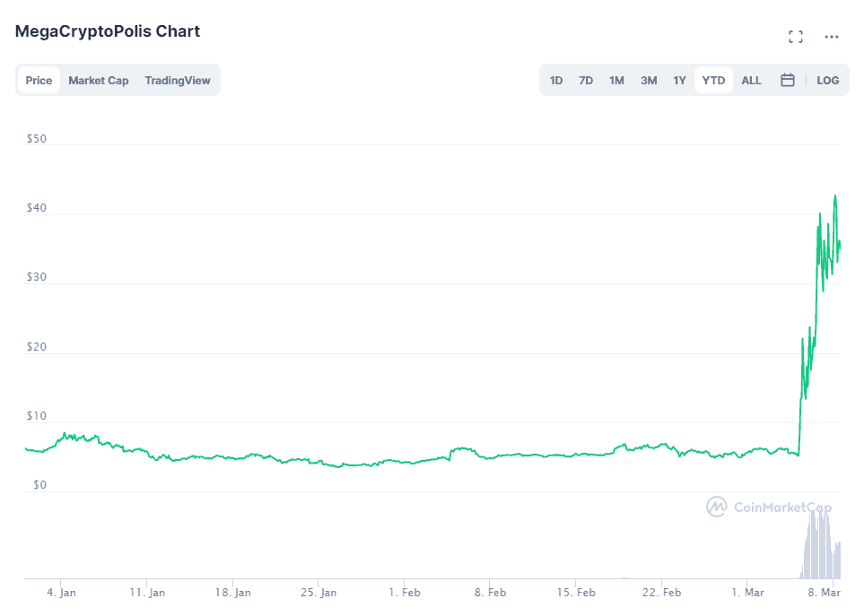Toggle LOG scale on the chart
864x616 pixels.
827,81
